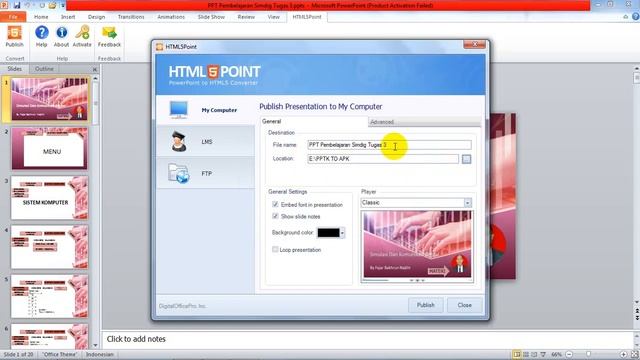The height and width of the screenshot is (360, 640).
Task: Click the zoom out minus button
Action: pyautogui.click(x=569, y=354)
